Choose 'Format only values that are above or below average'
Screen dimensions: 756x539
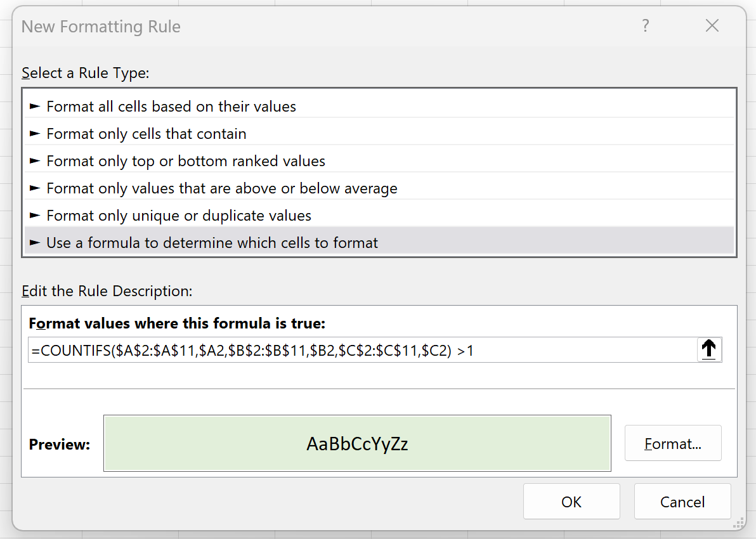coord(379,188)
